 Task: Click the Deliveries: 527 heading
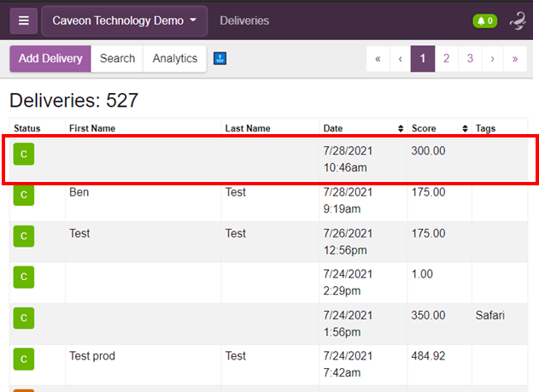click(74, 100)
